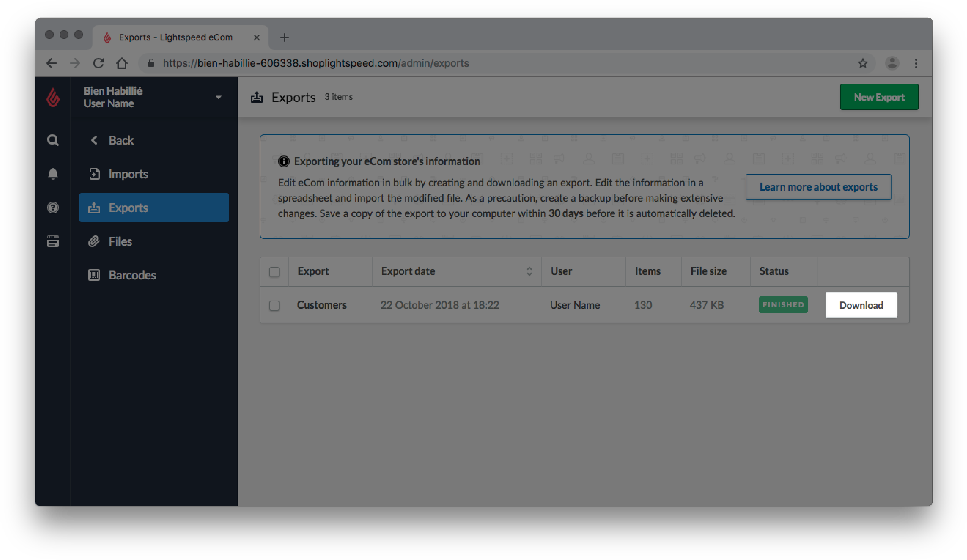Click the Items column header
Image resolution: width=967 pixels, height=560 pixels.
647,271
